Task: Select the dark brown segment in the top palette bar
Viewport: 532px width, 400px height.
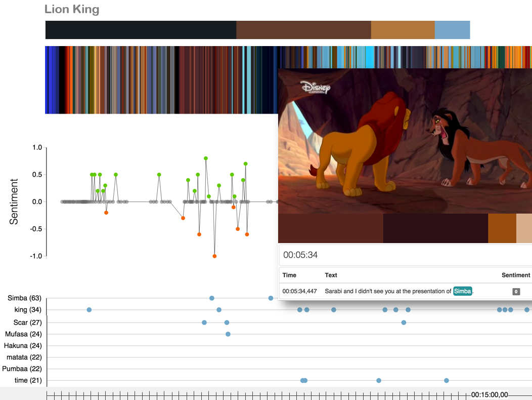Action: click(303, 30)
